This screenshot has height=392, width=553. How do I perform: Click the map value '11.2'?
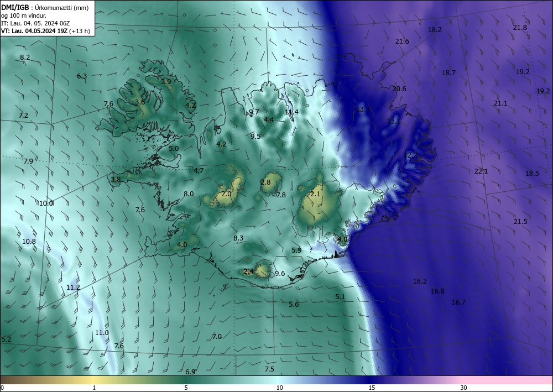tap(73, 288)
